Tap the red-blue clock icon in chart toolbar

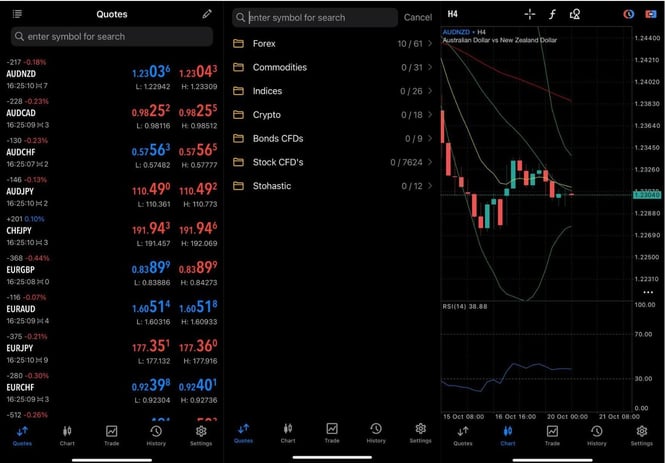[x=628, y=14]
